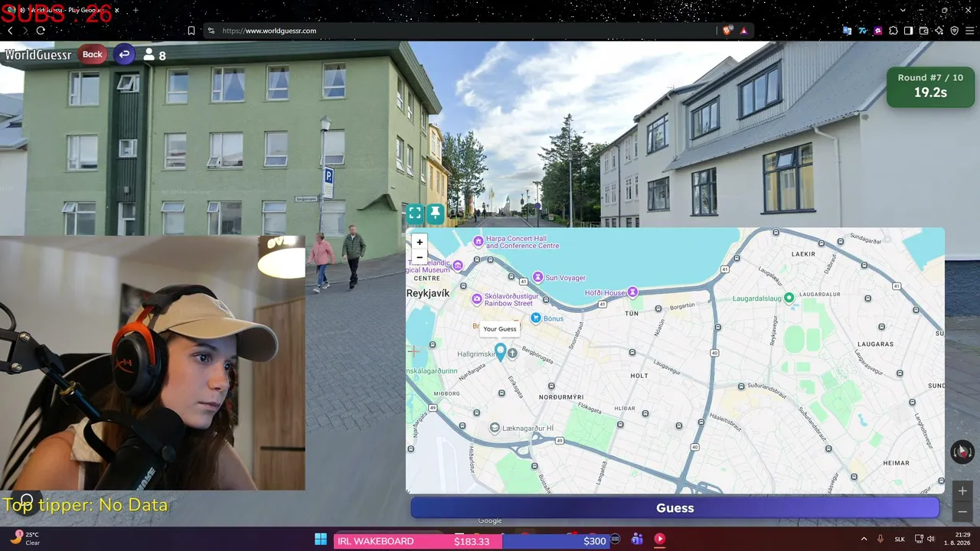Click the Reykjavík city label
Viewport: 980px width, 551px height.
coord(428,293)
